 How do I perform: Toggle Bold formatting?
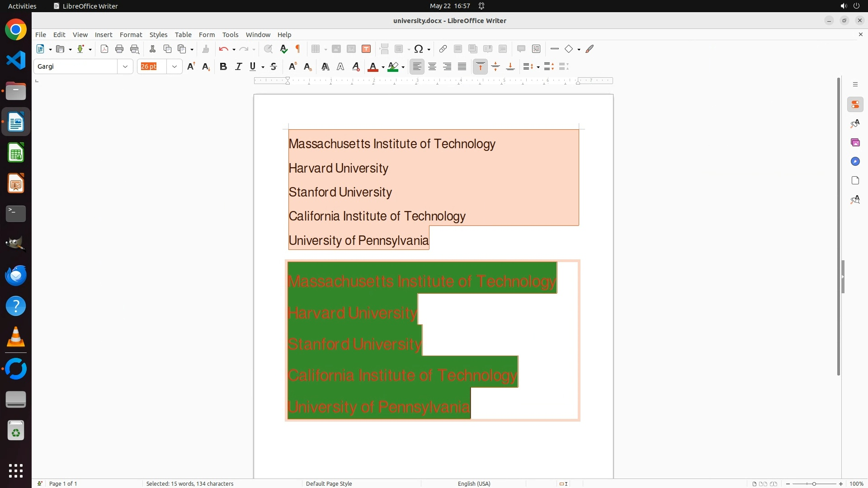click(x=223, y=66)
